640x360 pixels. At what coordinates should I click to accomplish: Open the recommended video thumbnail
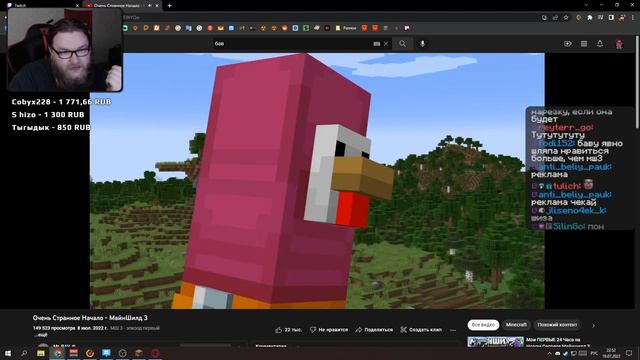point(496,342)
